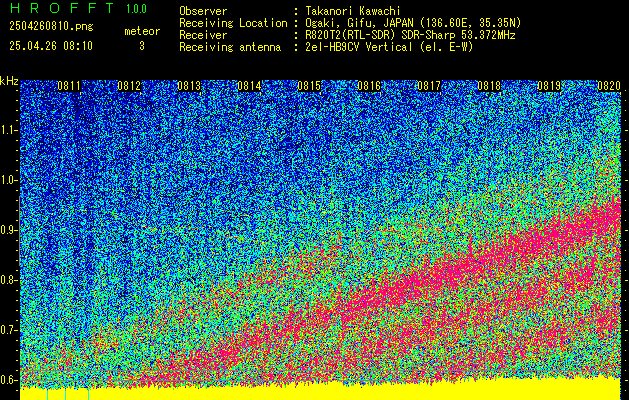Click time marker 0818
The height and width of the screenshot is (400, 629).
pyautogui.click(x=489, y=86)
